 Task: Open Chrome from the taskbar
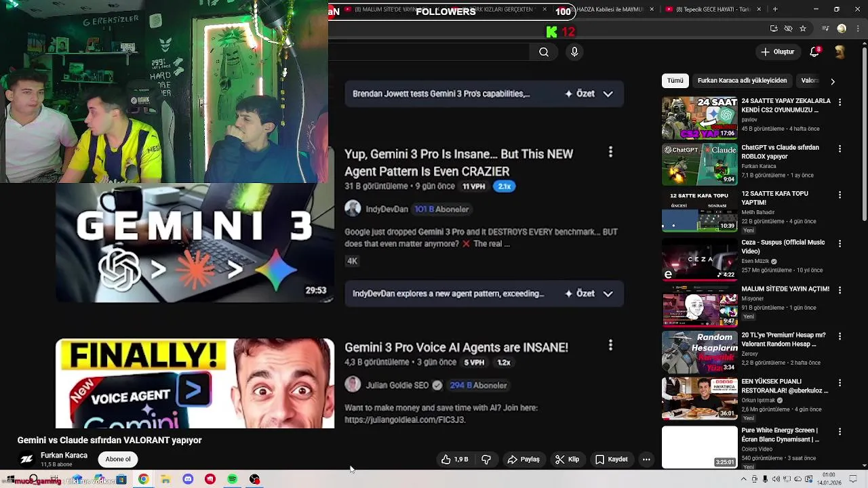pos(144,480)
